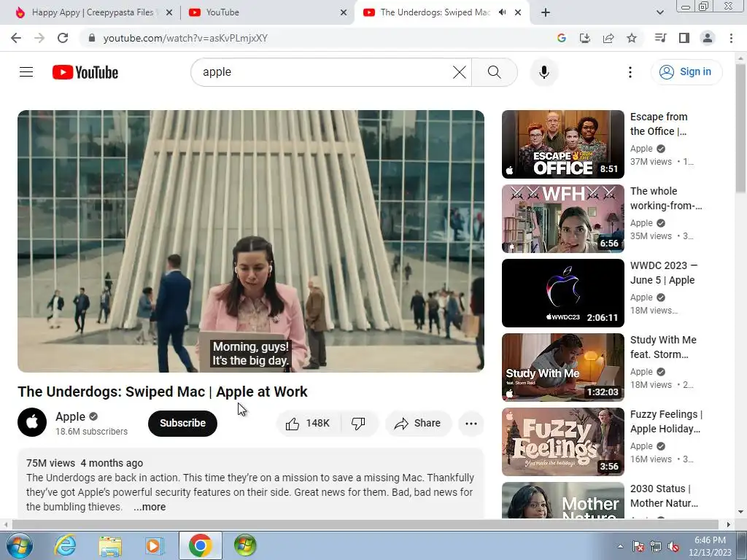Launch Internet Explorer from taskbar
Image resolution: width=747 pixels, height=560 pixels.
pyautogui.click(x=65, y=545)
